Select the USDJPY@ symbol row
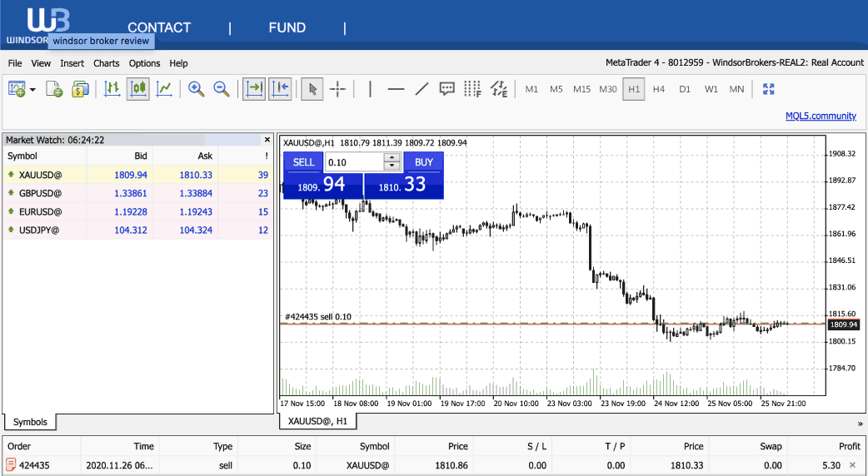This screenshot has width=868, height=476. pyautogui.click(x=137, y=230)
